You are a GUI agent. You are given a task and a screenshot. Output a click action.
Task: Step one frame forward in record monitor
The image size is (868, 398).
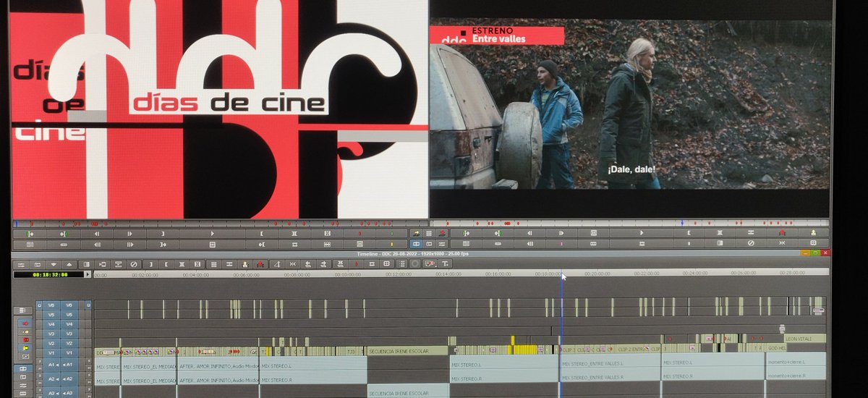(561, 233)
